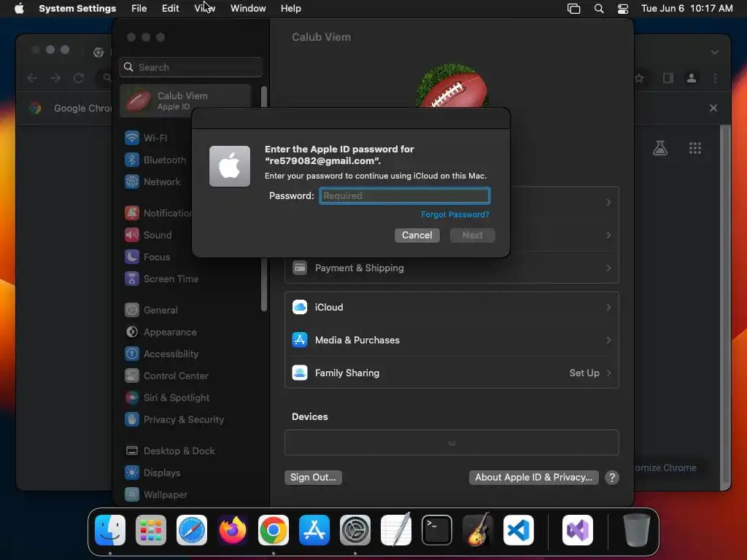
Task: Open Screen Time settings
Action: click(161, 279)
